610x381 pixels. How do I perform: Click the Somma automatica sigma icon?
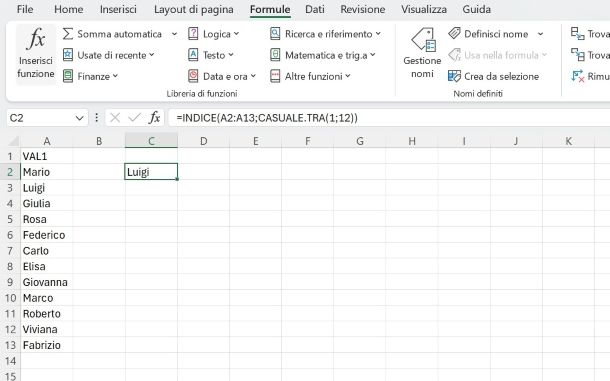(x=68, y=34)
